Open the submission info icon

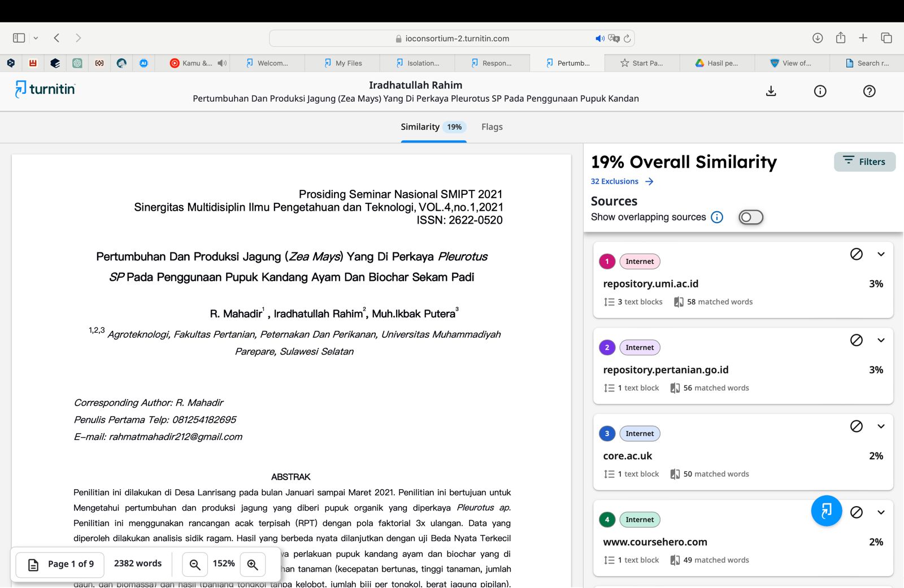pyautogui.click(x=820, y=91)
